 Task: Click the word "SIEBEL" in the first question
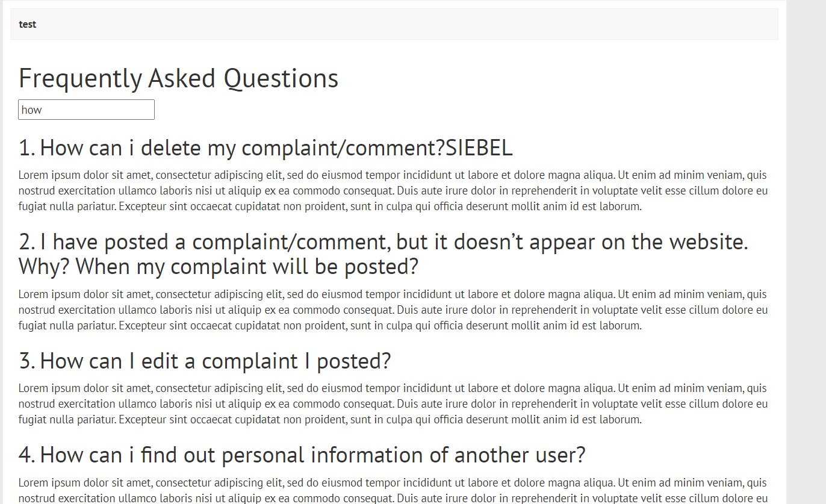479,148
